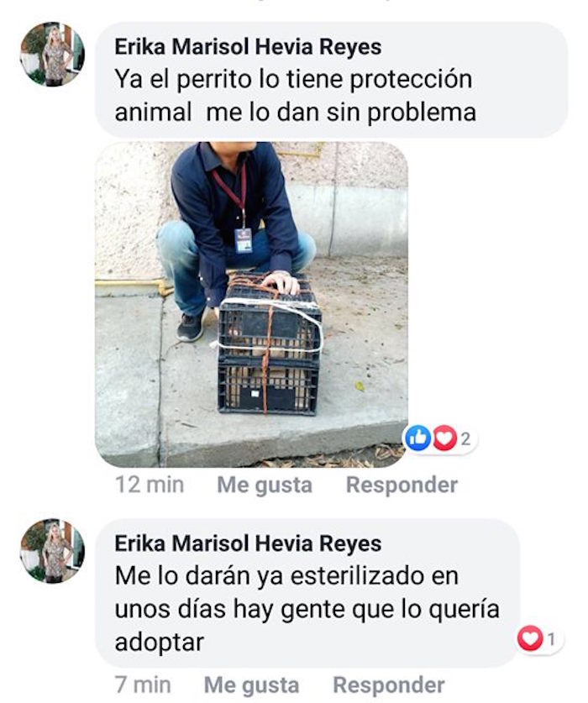Open reaction count 1 on second comment
588x703 pixels.
(x=552, y=639)
